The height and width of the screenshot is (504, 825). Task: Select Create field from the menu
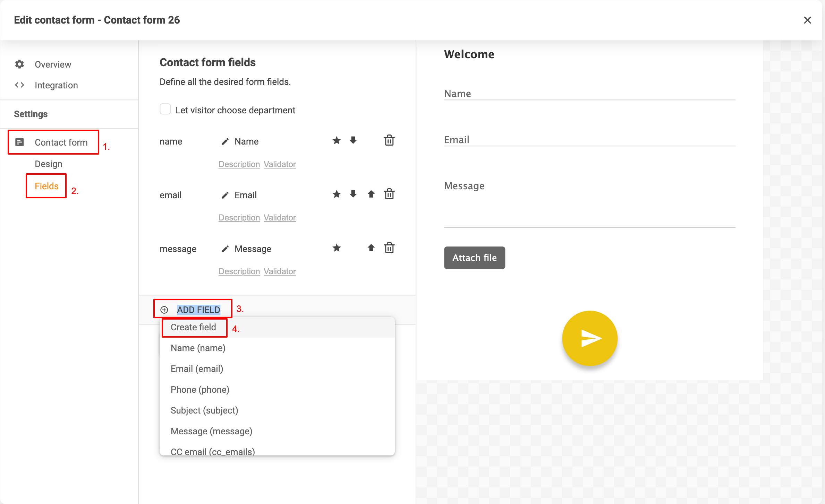(193, 327)
